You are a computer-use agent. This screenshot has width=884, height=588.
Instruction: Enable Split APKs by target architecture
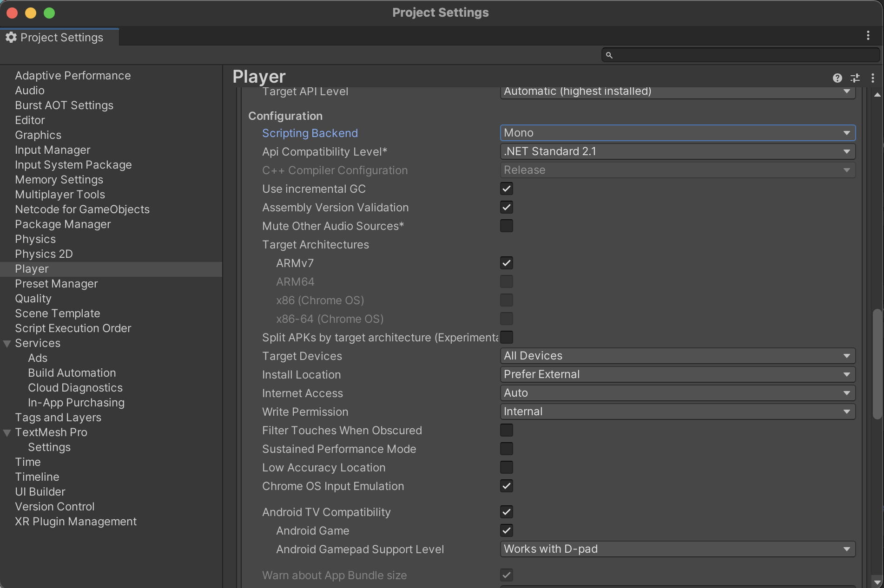[507, 337]
